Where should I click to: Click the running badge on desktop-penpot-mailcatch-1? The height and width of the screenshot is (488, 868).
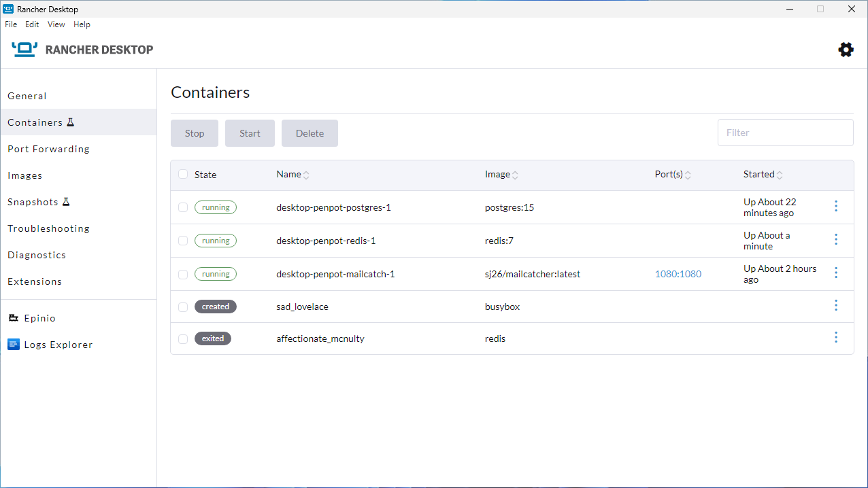click(215, 274)
